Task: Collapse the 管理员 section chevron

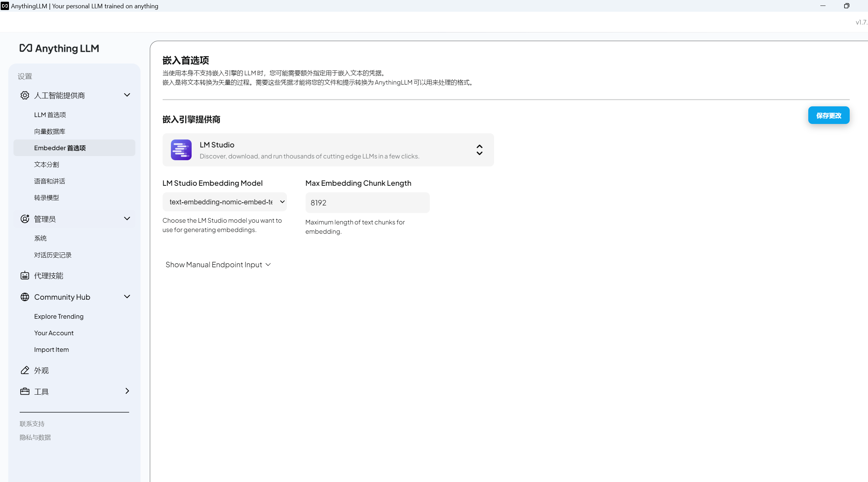Action: tap(127, 219)
